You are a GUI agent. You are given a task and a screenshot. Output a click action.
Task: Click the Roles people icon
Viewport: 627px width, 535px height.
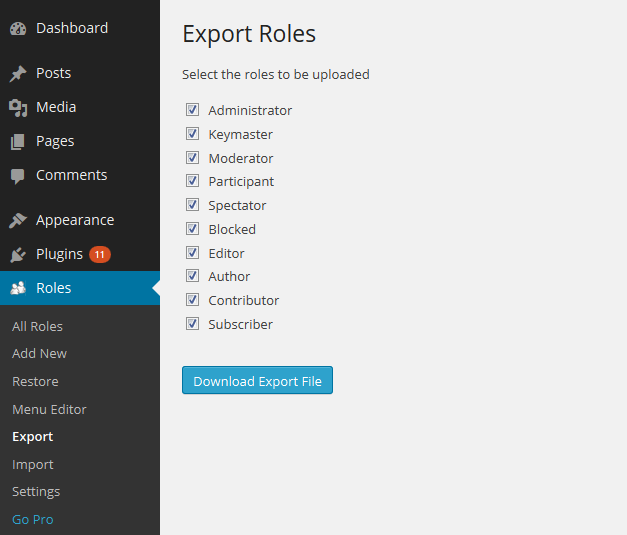18,288
